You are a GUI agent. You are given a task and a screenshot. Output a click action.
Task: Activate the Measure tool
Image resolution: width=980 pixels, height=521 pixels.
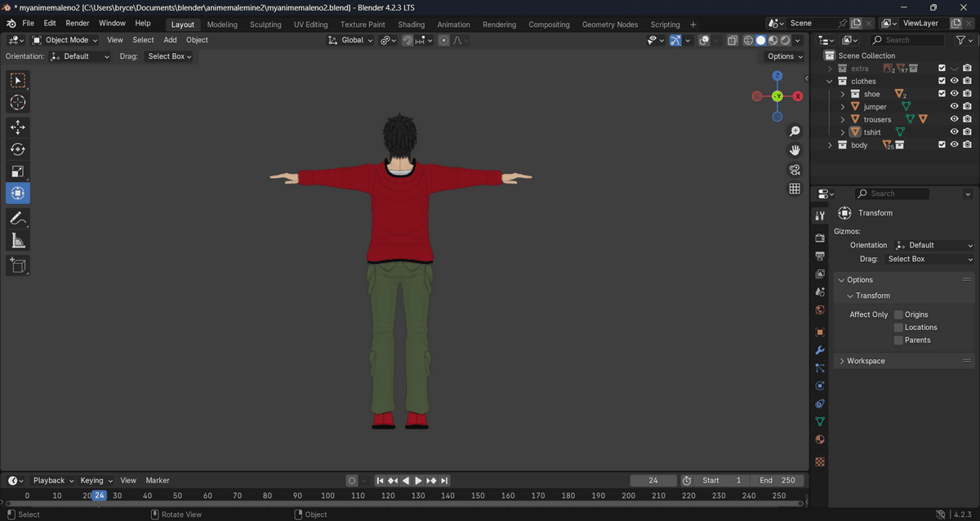click(x=18, y=240)
